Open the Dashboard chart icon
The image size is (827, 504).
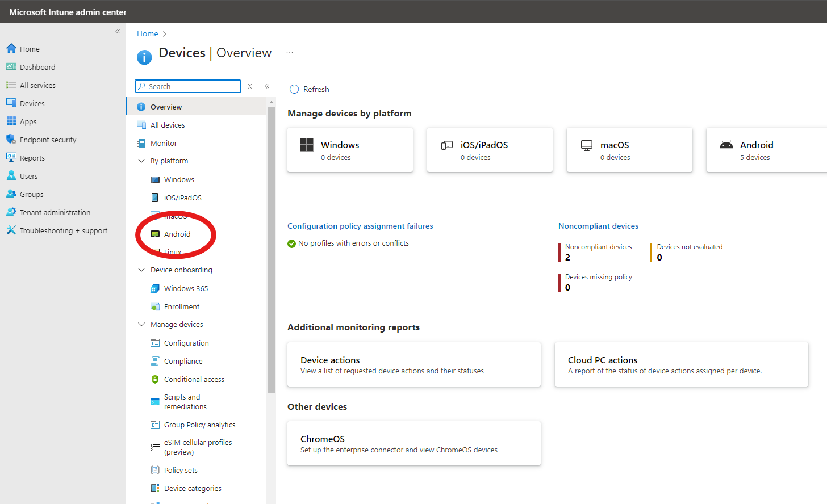(x=11, y=67)
